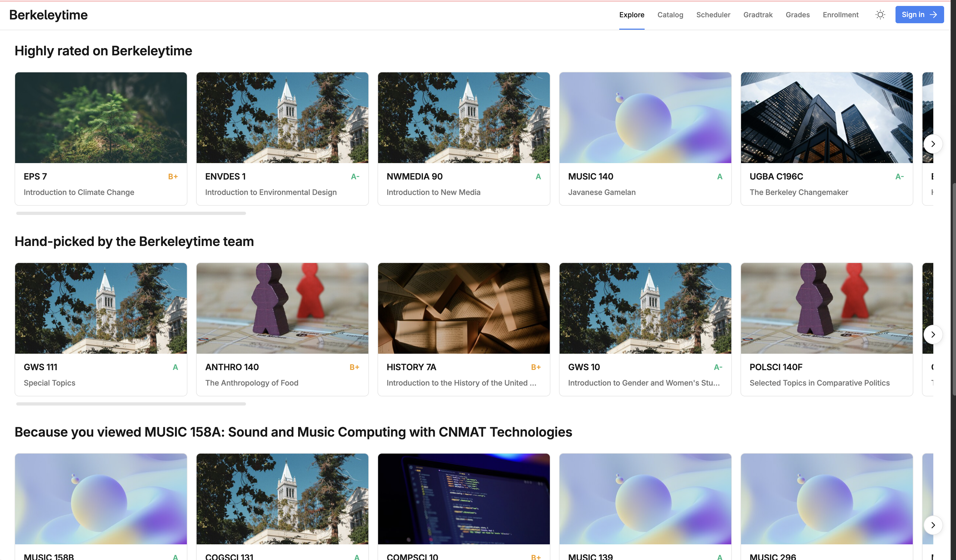This screenshot has height=560, width=956.
Task: Click the HISTORY 7A course code
Action: coord(411,367)
